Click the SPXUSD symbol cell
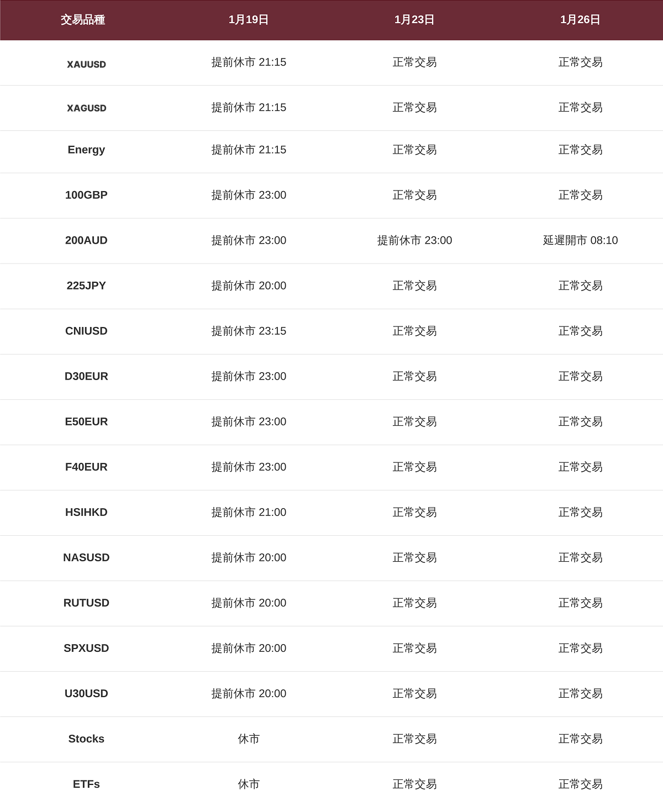 (x=86, y=648)
